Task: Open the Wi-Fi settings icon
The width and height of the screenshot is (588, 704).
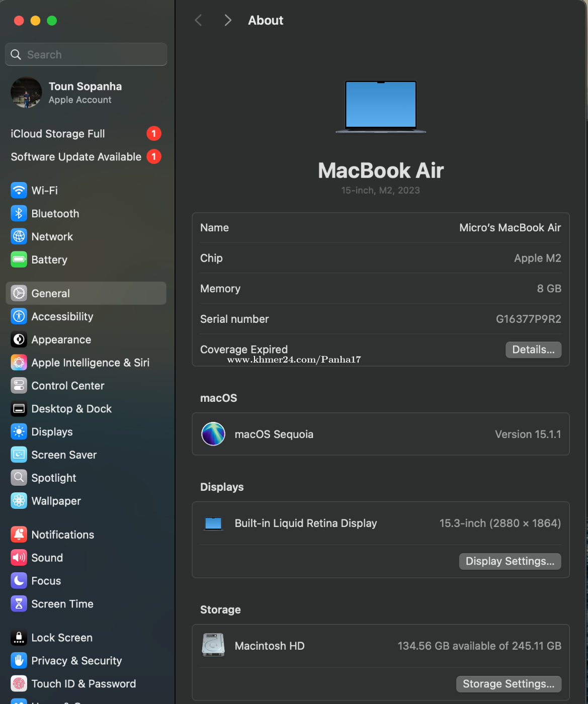Action: point(19,191)
